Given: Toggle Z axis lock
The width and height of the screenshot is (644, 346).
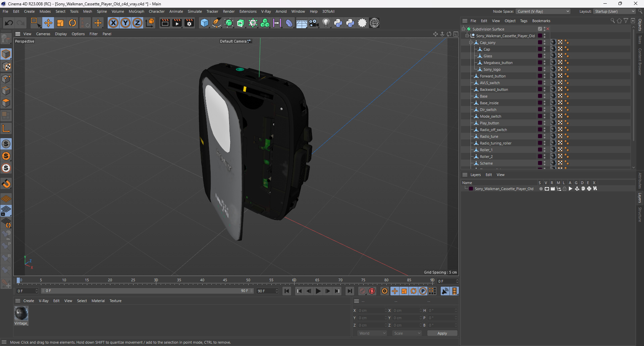Looking at the screenshot, I should point(138,23).
